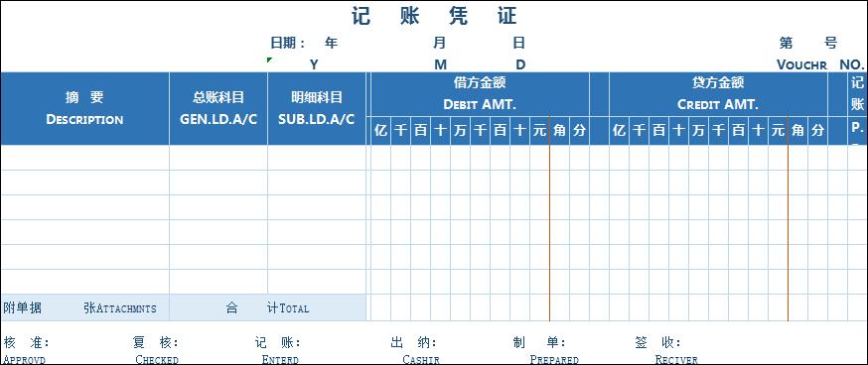The height and width of the screenshot is (365, 868).
Task: Click the CASHIR footer text
Action: click(x=421, y=359)
